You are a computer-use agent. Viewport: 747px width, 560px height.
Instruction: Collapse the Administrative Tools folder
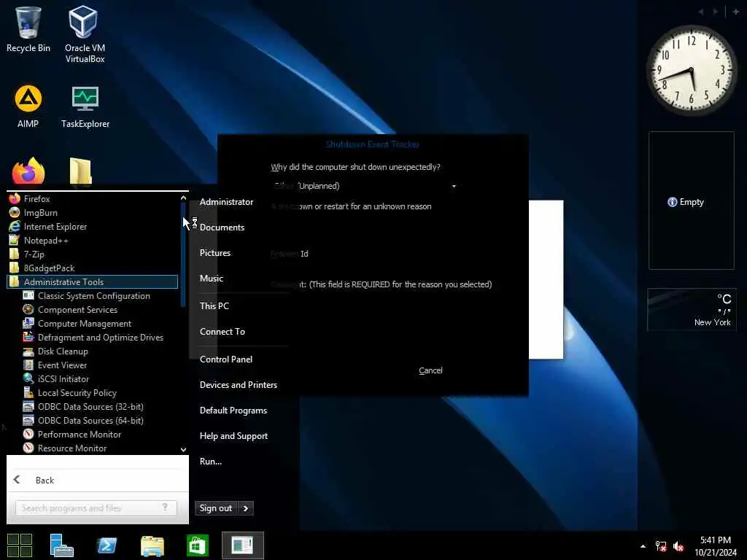pos(93,281)
